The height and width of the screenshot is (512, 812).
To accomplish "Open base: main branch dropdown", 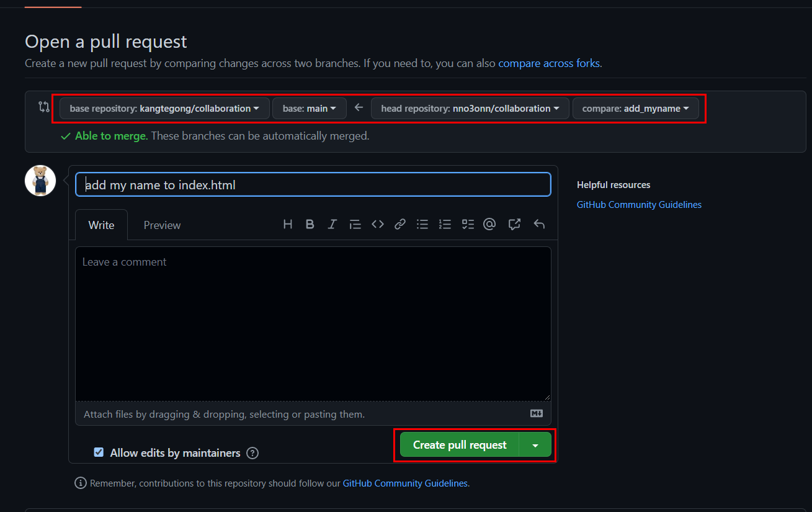I will (x=310, y=109).
